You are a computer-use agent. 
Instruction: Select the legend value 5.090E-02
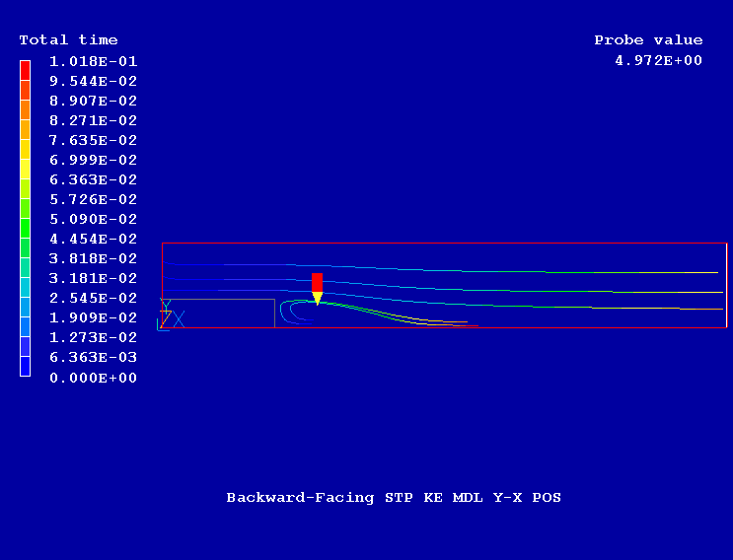pos(94,219)
